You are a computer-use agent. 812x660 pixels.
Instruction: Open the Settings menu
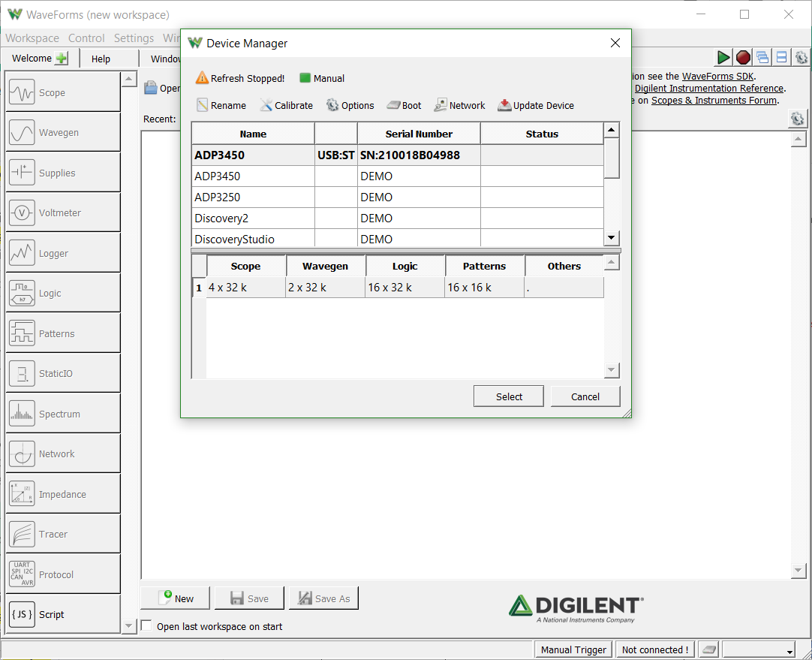click(134, 38)
